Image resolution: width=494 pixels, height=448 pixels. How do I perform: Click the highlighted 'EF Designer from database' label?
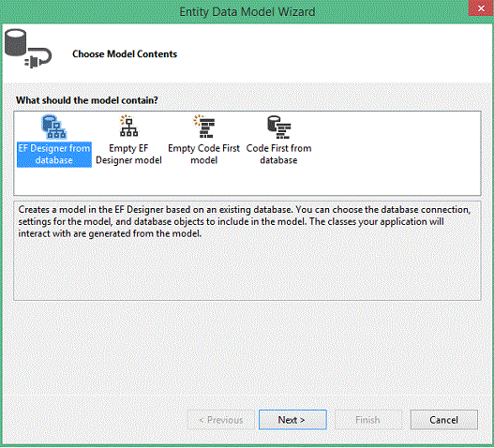(54, 155)
